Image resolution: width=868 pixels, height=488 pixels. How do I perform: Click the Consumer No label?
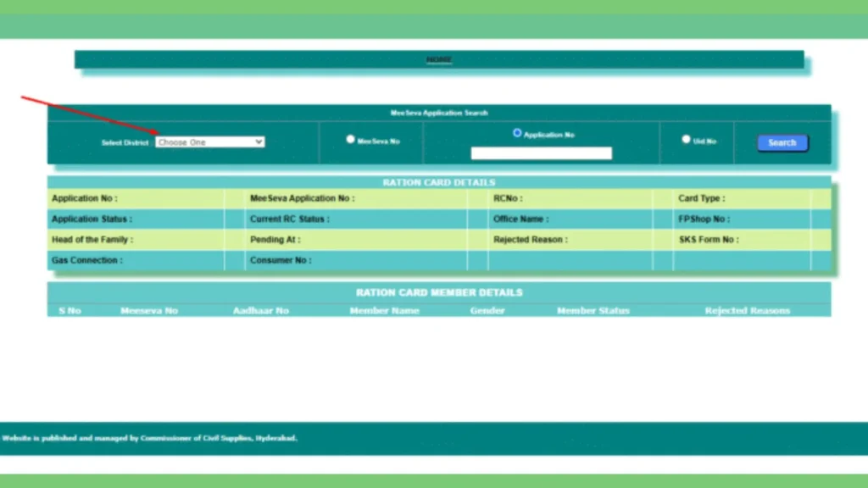[281, 260]
